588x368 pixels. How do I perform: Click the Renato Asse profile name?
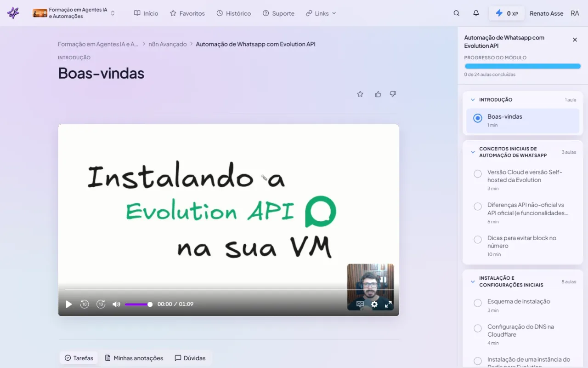[x=546, y=13]
